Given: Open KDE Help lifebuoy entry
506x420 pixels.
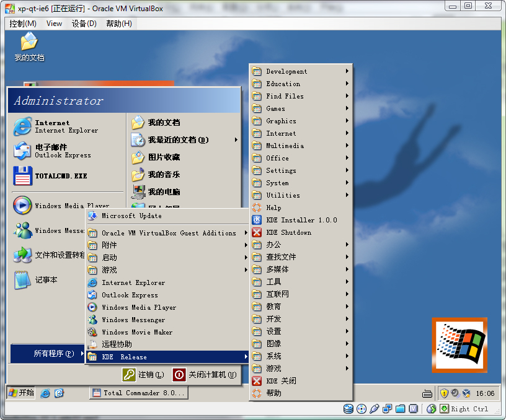Looking at the screenshot, I should pyautogui.click(x=301, y=208).
